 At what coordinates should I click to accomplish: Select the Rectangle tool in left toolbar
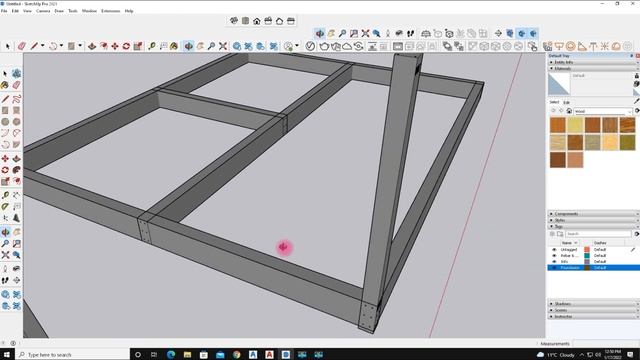[5, 110]
